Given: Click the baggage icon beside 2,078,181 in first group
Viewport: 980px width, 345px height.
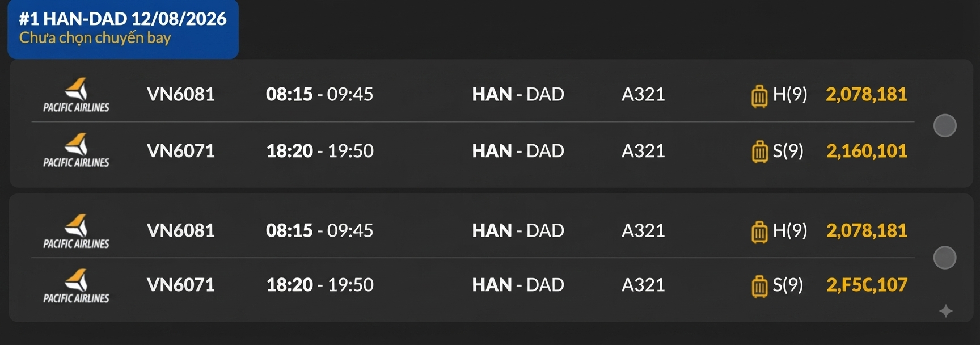Looking at the screenshot, I should click(x=759, y=95).
